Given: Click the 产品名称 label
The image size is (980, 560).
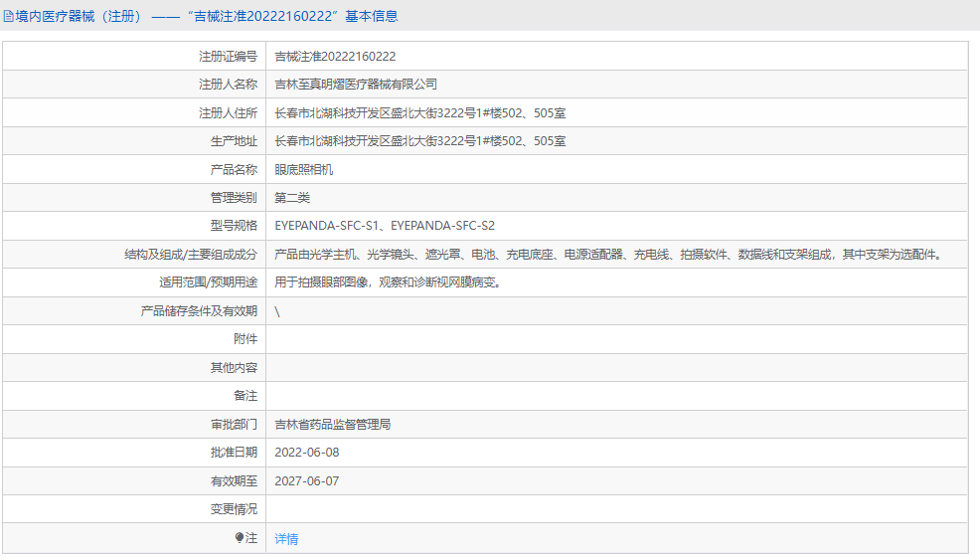Looking at the screenshot, I should click(234, 169).
